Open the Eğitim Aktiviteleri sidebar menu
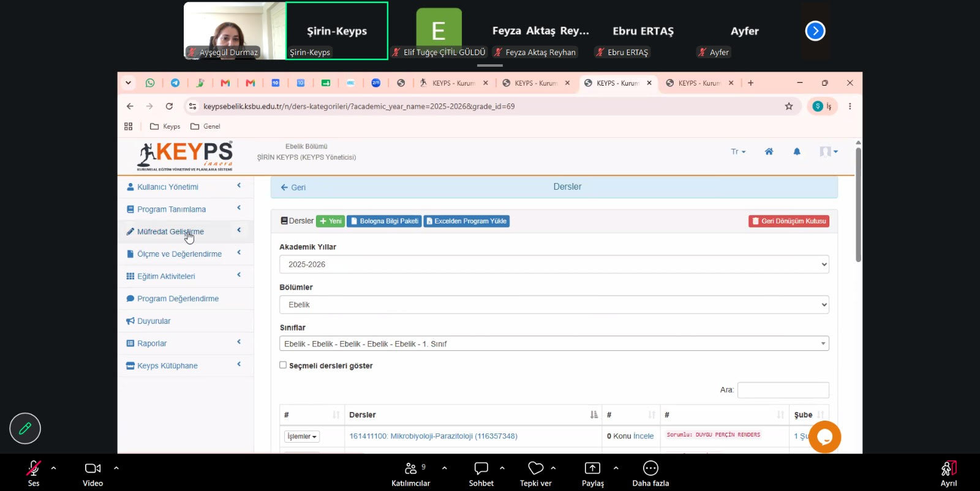 tap(186, 276)
